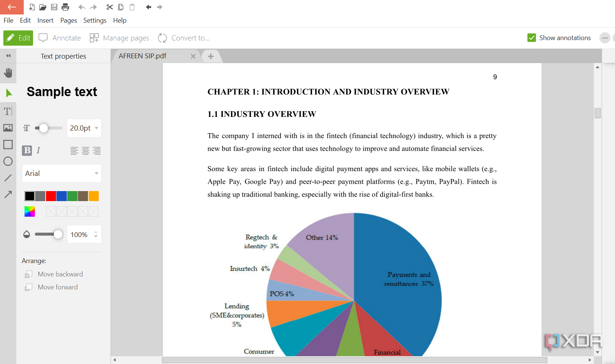Viewport: 615px width, 364px height.
Task: Switch to Annotate mode
Action: [x=60, y=38]
